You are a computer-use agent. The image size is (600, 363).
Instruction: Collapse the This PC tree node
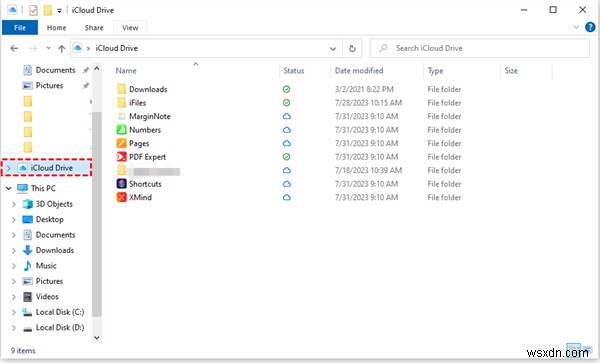(8, 188)
